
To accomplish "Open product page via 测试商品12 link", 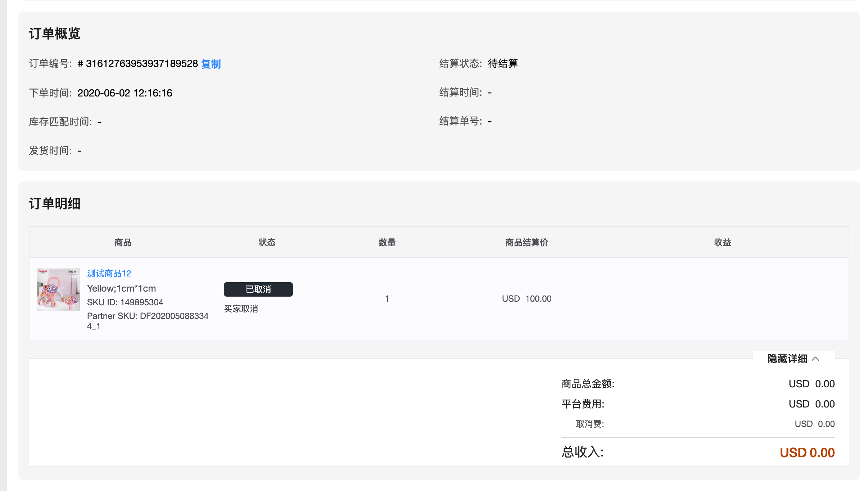I will [108, 274].
